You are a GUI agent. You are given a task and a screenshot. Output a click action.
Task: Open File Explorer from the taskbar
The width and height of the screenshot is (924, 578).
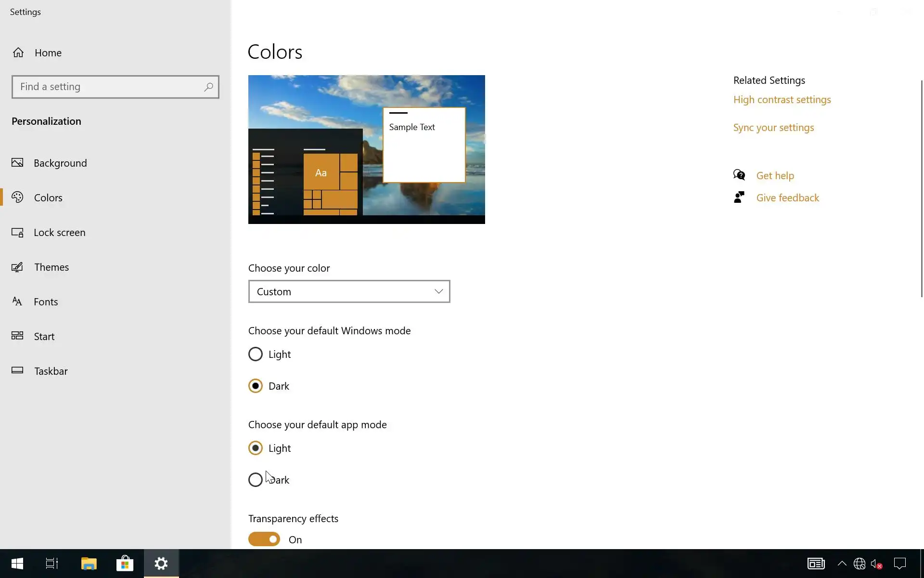coord(89,563)
